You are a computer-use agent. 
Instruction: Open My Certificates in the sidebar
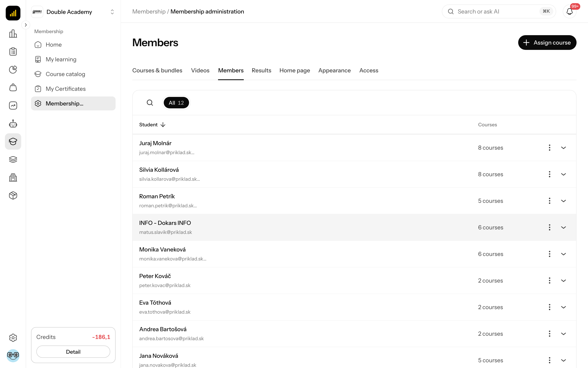73,89
